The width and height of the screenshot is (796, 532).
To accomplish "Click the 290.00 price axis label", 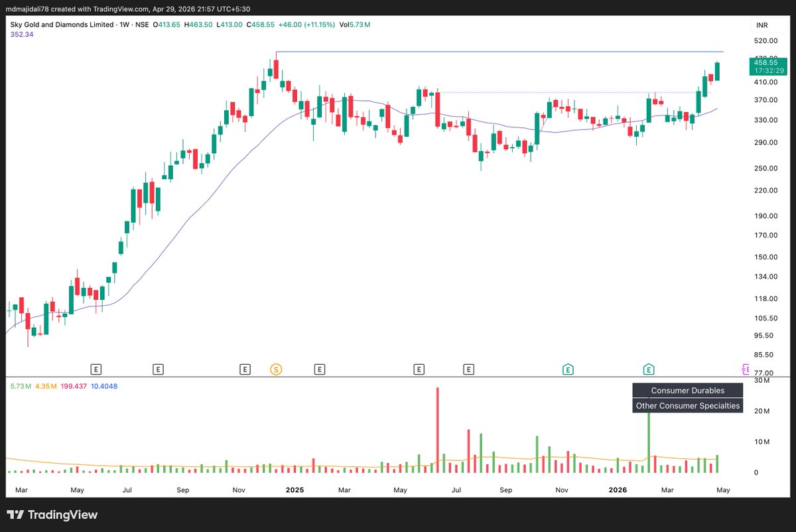I will tap(765, 143).
